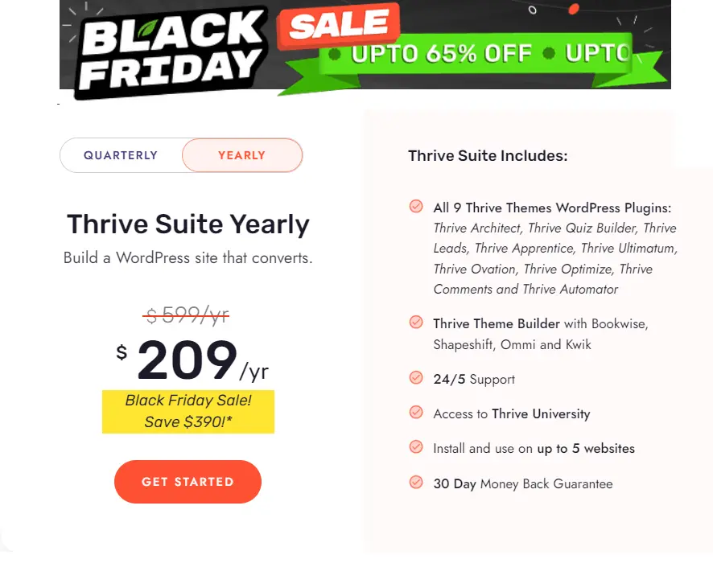Click checkmark icon beside up to 5 websites
The width and height of the screenshot is (713, 588).
[416, 447]
